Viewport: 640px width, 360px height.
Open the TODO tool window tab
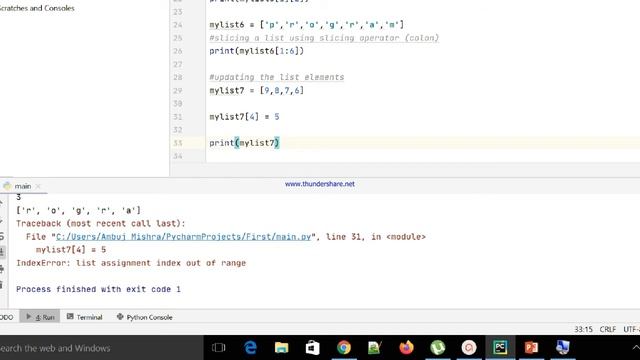tap(7, 317)
